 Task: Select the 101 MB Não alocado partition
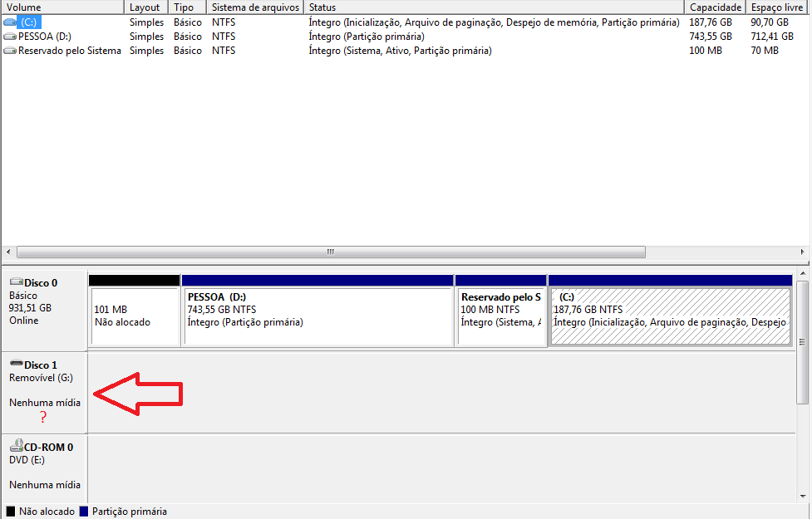click(x=135, y=316)
